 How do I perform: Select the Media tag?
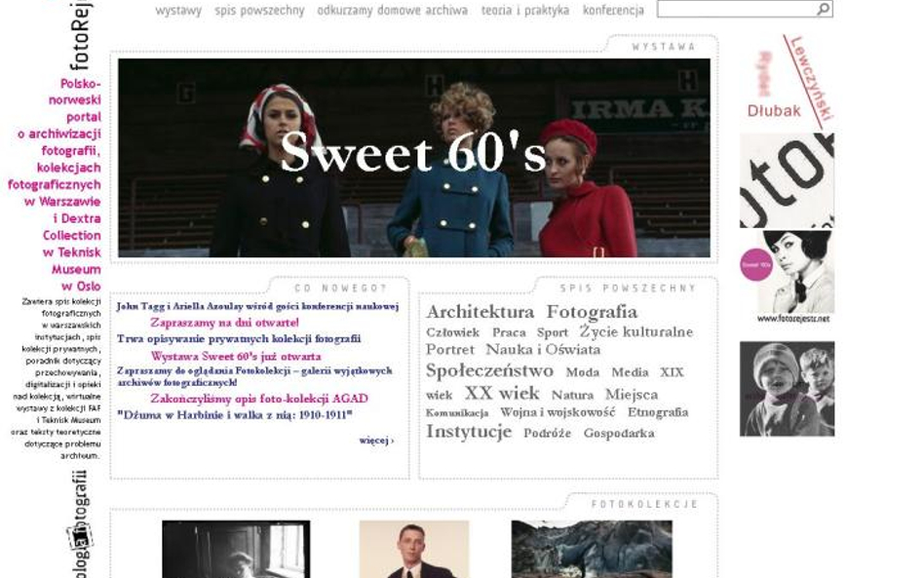pos(630,372)
